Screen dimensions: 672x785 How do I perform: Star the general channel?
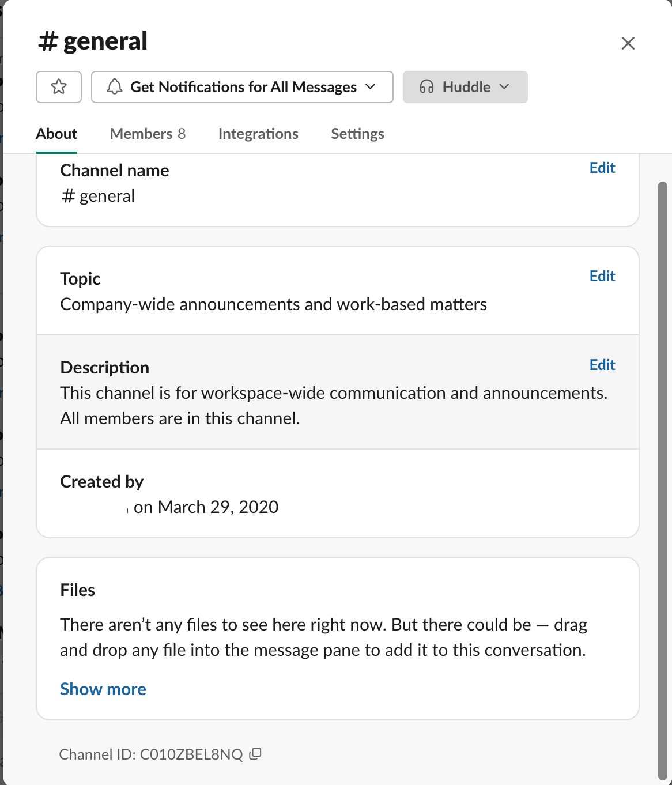point(59,87)
